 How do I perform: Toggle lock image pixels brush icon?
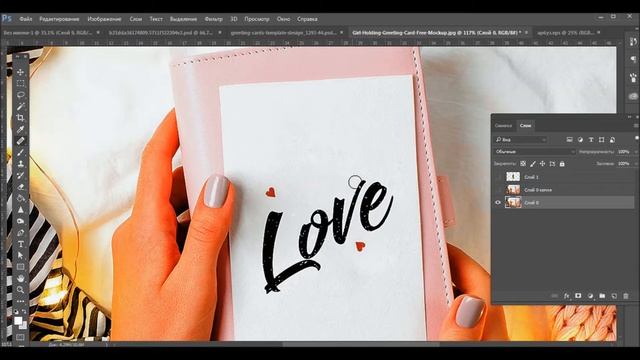point(533,164)
